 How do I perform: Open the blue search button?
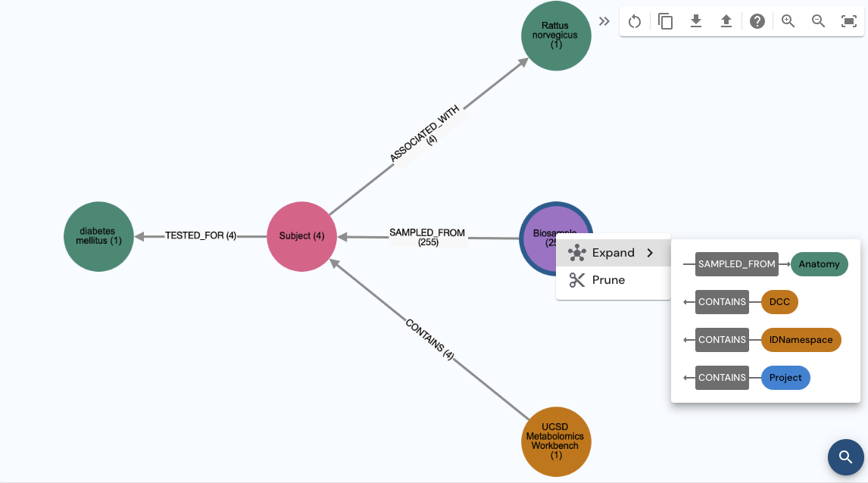point(845,457)
